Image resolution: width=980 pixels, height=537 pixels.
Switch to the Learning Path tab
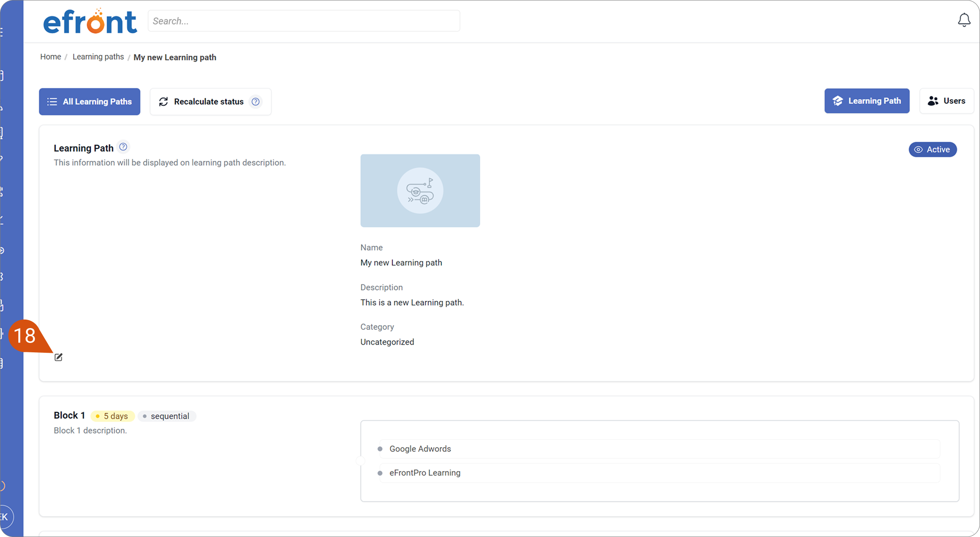867,101
